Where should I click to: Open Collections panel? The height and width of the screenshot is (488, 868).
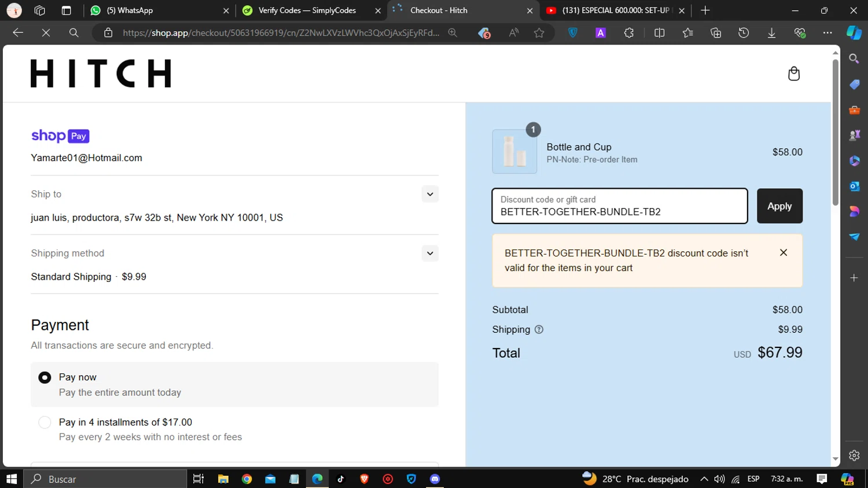point(716,33)
